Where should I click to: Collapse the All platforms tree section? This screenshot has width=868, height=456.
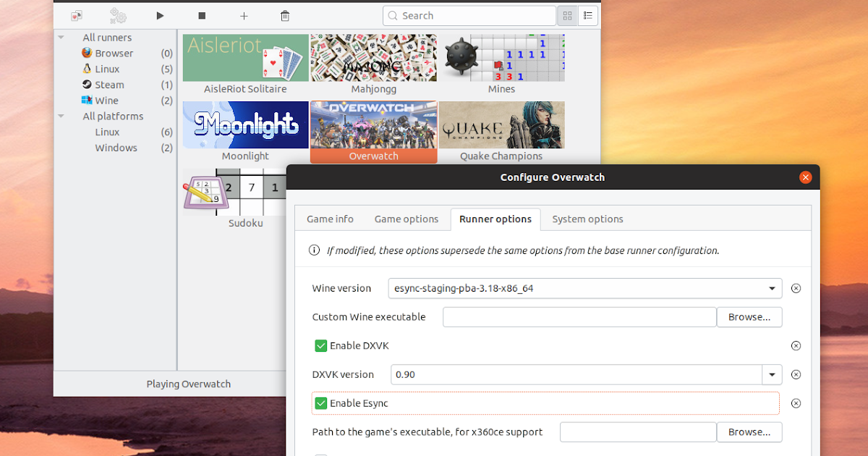pos(61,117)
